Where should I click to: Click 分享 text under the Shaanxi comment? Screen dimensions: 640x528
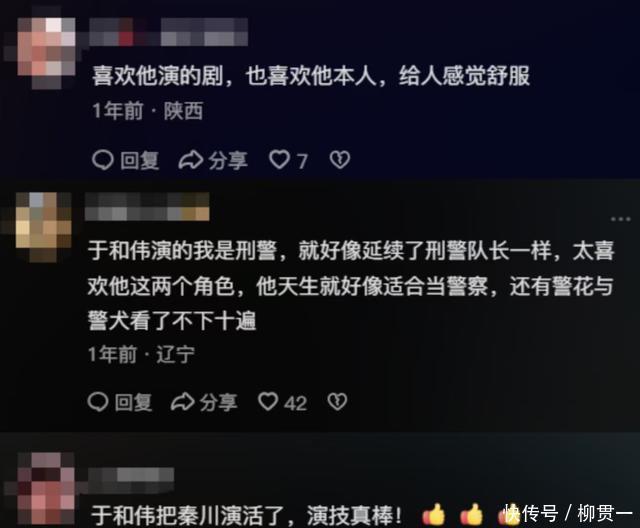click(x=228, y=160)
